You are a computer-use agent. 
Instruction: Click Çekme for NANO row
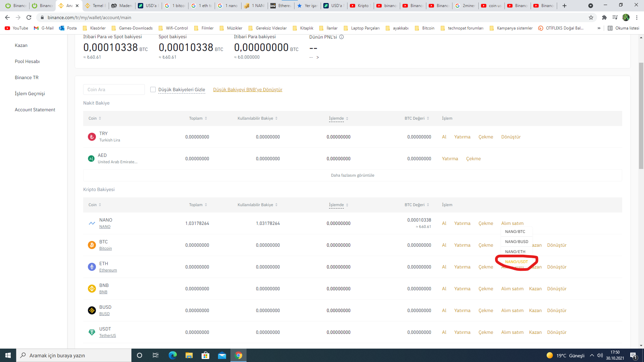point(485,223)
